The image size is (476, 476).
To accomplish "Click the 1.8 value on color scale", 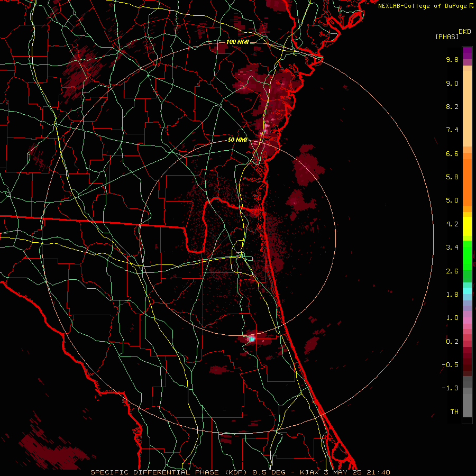I will [452, 295].
